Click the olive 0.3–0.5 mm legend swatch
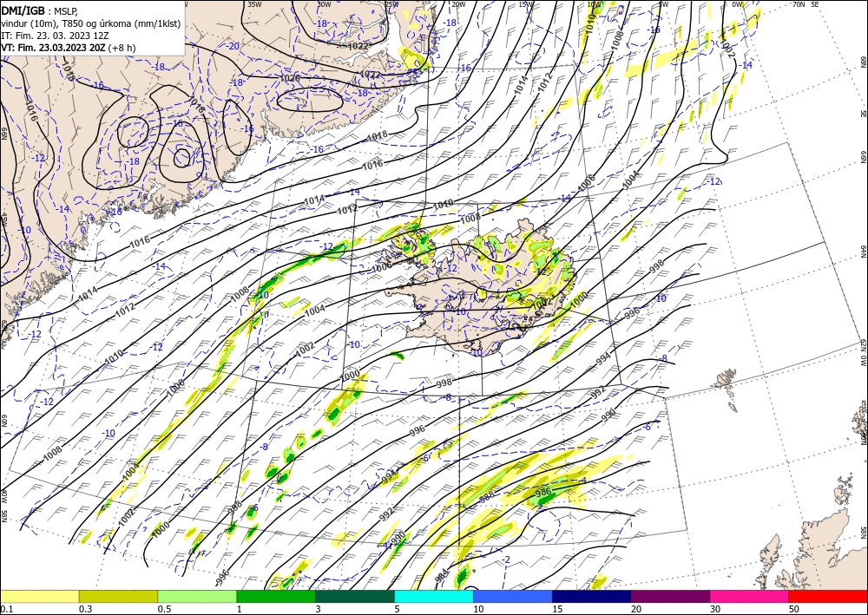The width and height of the screenshot is (868, 615). pyautogui.click(x=118, y=597)
